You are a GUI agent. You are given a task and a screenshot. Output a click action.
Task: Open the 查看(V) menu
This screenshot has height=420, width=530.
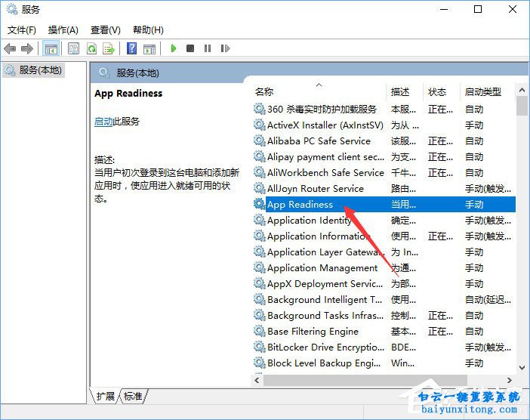106,30
